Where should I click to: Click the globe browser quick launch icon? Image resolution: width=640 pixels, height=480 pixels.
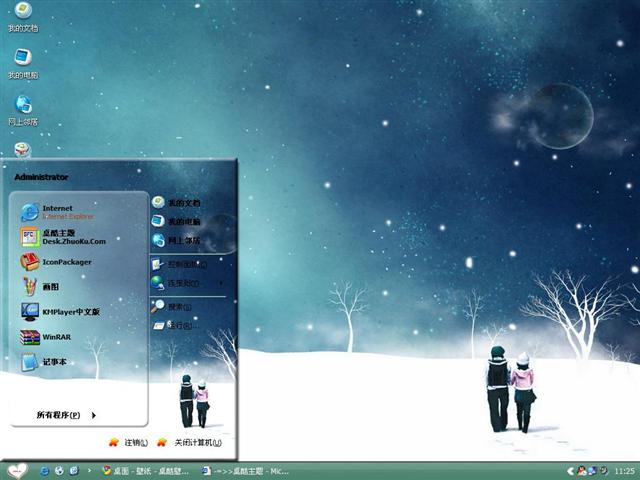coord(59,471)
